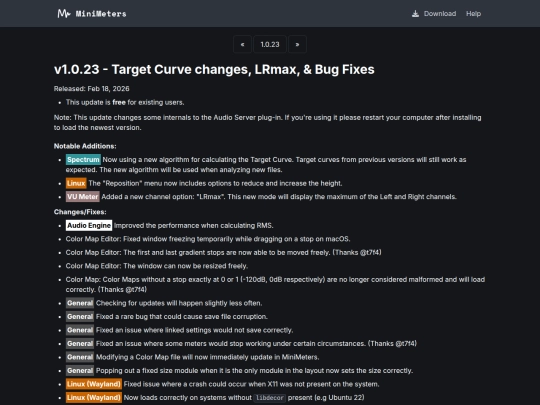Viewport: 540px width, 405px height.
Task: Click 'Changes/Fixes:' heading
Action: pos(80,212)
